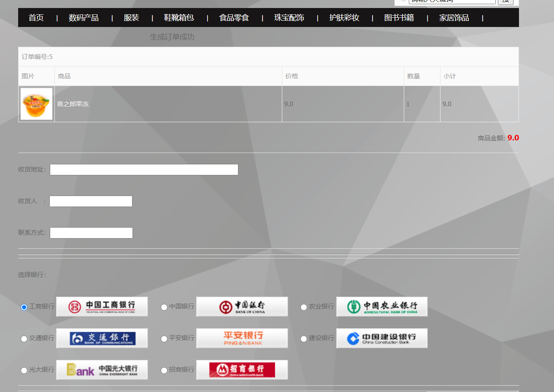Screen dimensions: 554x392
Task: Click the 喜之郎果冻 product thumbnail
Action: [37, 104]
